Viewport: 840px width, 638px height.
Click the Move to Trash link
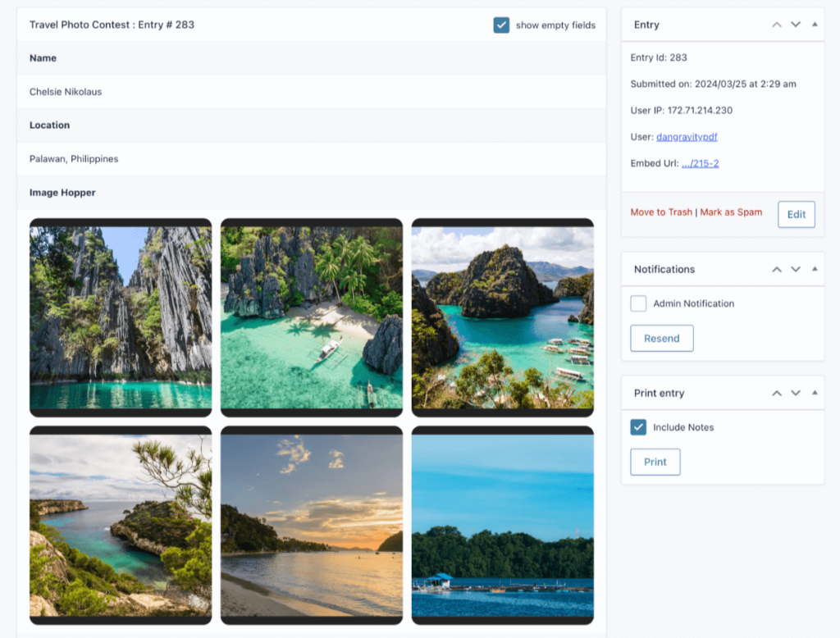pyautogui.click(x=661, y=212)
